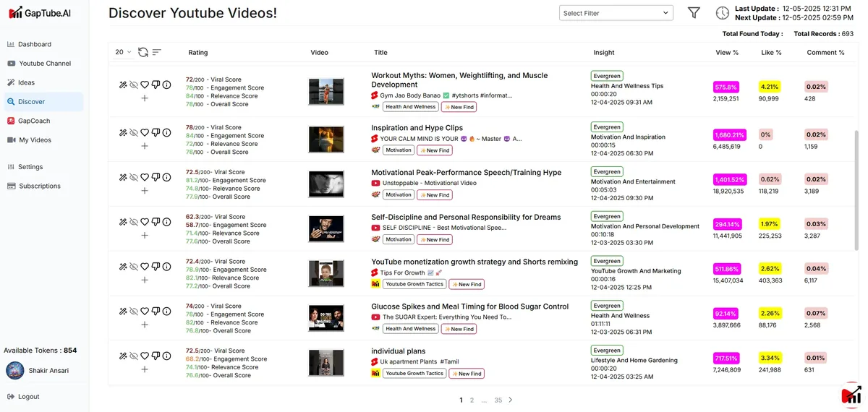868x412 pixels.
Task: Click plus icon in individual plans row
Action: pyautogui.click(x=145, y=369)
